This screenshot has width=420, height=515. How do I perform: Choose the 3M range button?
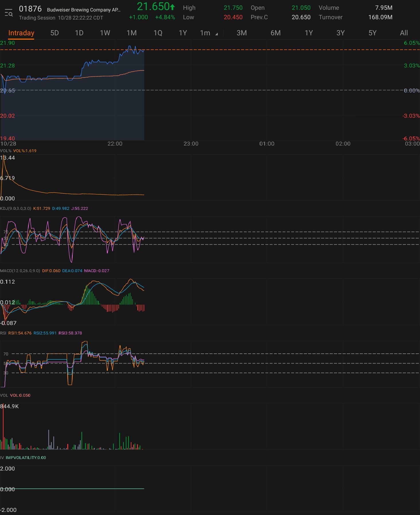coord(242,33)
